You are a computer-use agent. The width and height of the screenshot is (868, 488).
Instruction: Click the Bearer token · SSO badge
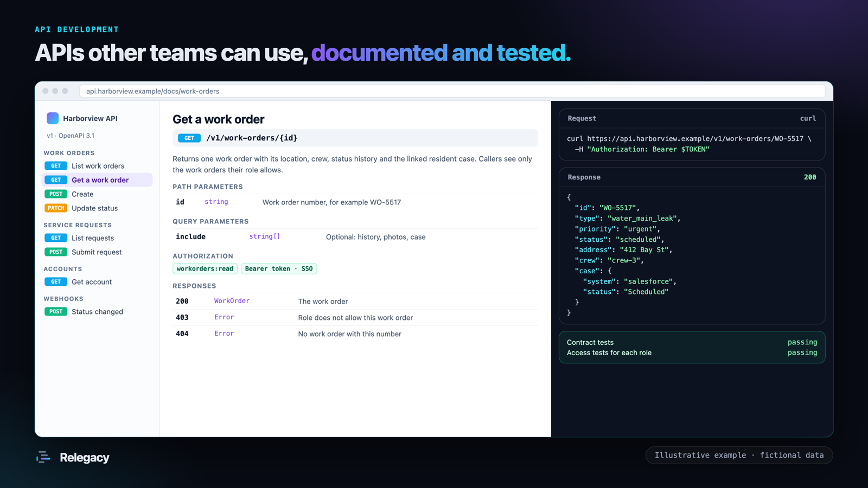[x=279, y=269]
